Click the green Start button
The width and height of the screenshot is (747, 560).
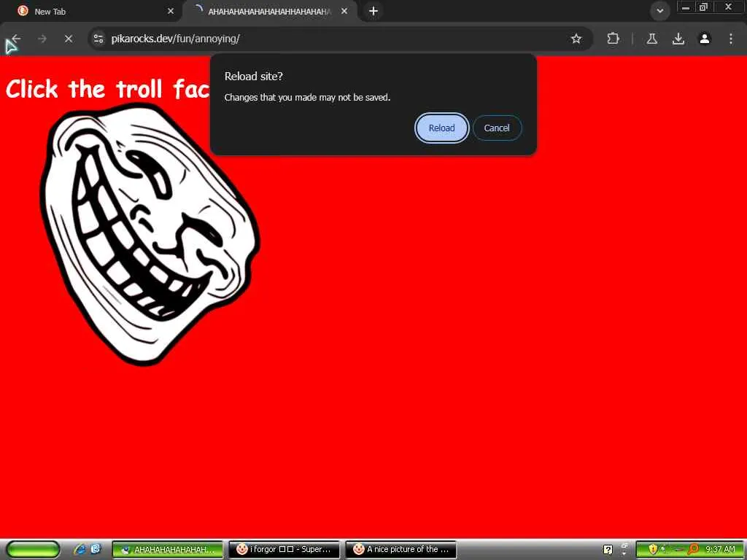[34, 550]
